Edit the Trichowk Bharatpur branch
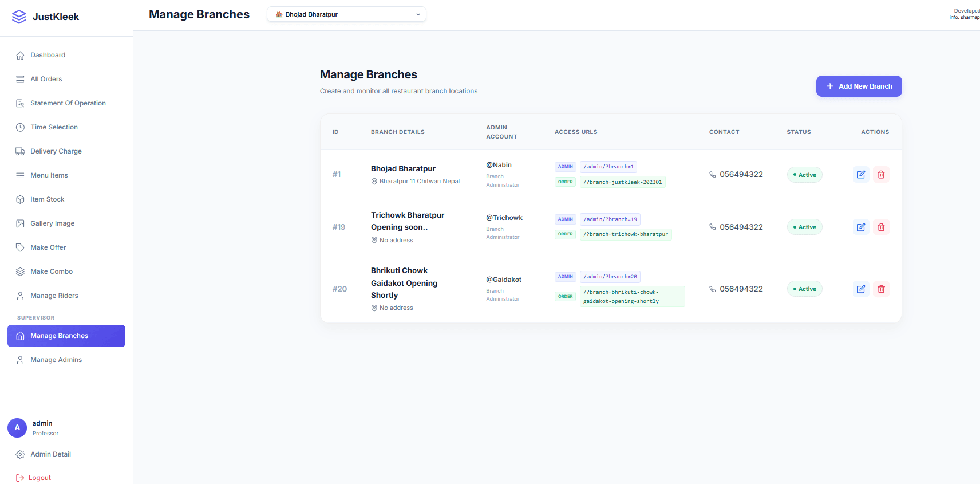This screenshot has height=484, width=980. click(x=861, y=227)
